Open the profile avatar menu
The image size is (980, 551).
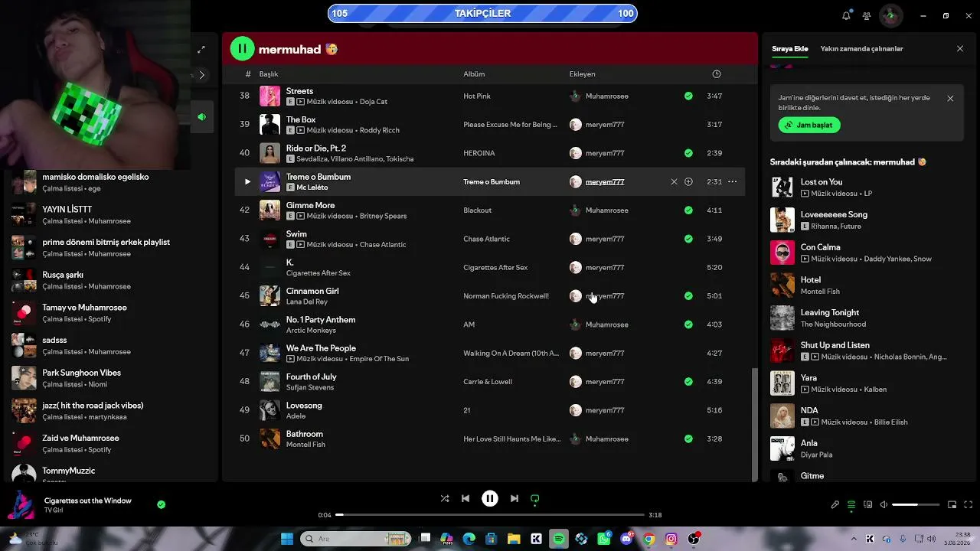[890, 15]
